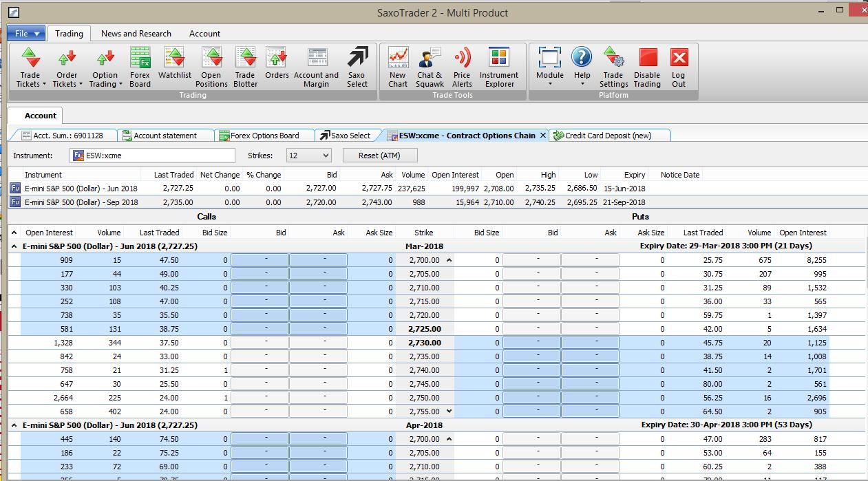Close the Contract Options Chain tab
Viewport: 868px width, 481px height.
point(542,136)
